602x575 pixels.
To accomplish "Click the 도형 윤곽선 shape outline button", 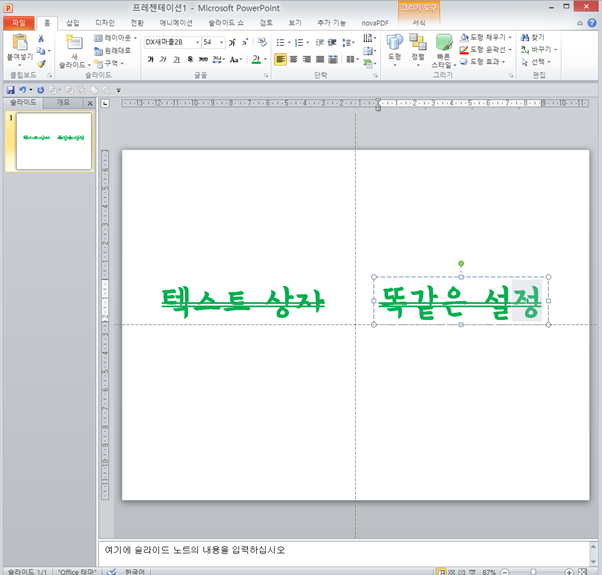I will coord(483,50).
